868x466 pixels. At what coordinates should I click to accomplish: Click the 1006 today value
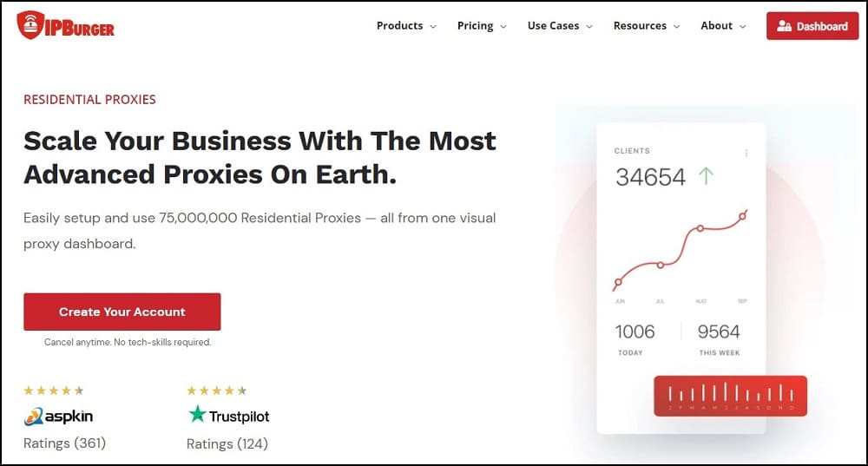click(x=635, y=331)
